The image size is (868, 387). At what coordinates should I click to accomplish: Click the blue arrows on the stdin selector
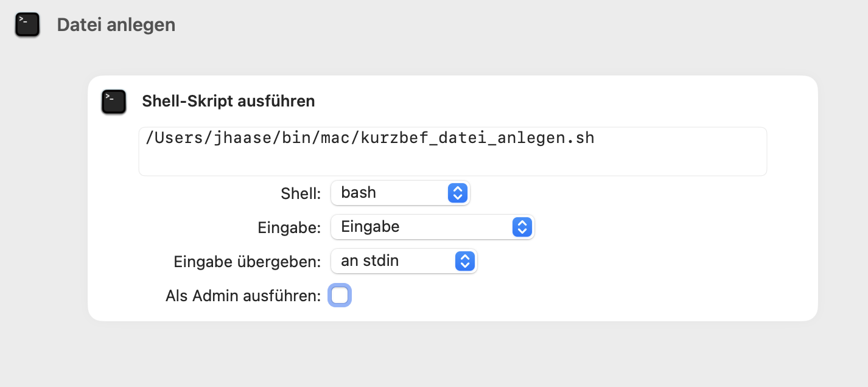tap(464, 261)
